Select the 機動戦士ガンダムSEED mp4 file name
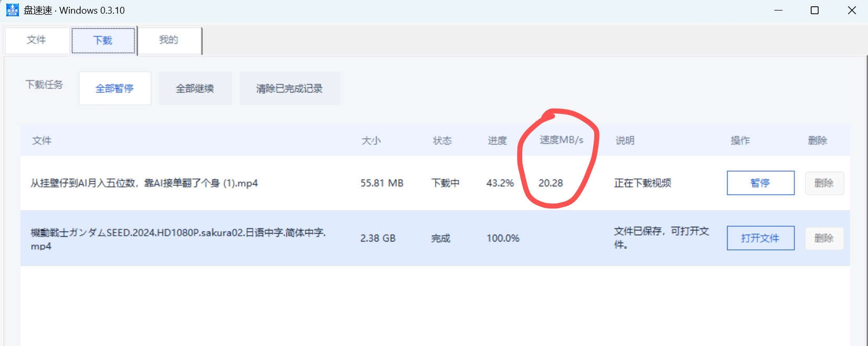Screen dimensions: 868x346 178,238
